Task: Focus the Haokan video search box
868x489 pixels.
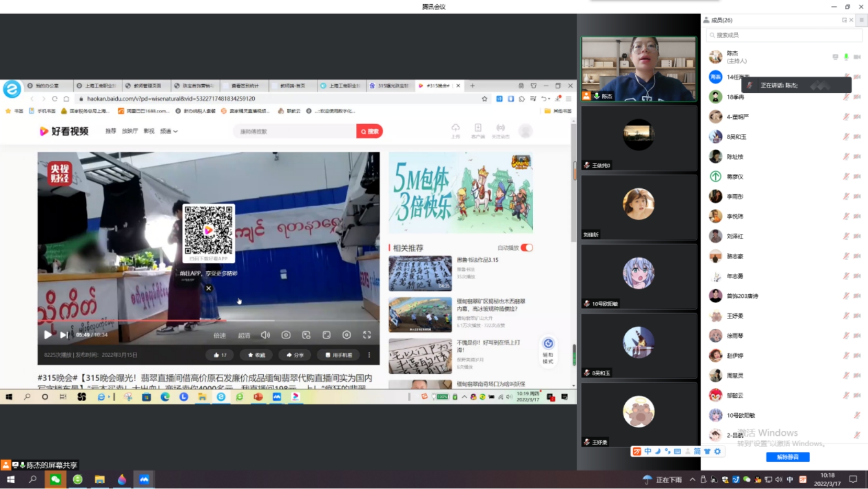Action: coord(295,131)
